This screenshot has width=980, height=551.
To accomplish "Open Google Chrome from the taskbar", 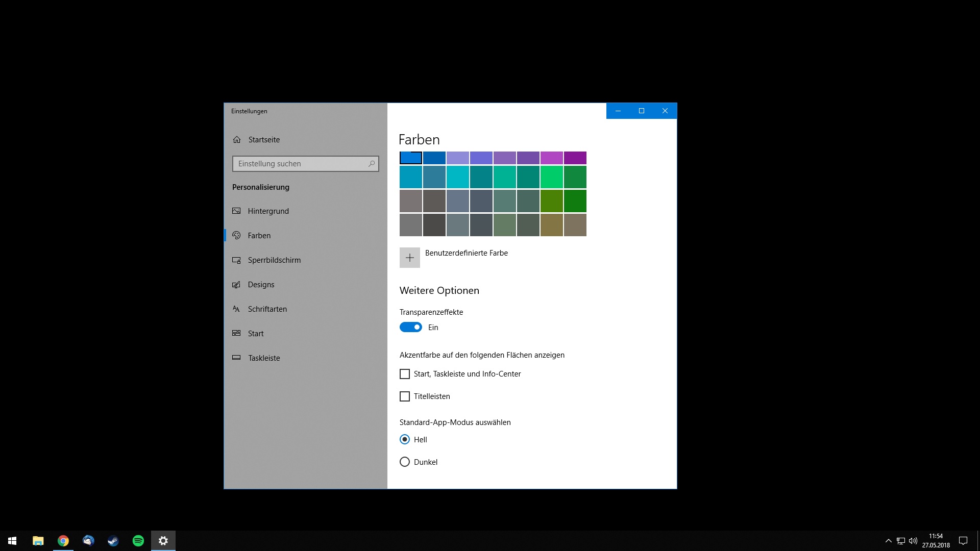I will click(x=63, y=541).
